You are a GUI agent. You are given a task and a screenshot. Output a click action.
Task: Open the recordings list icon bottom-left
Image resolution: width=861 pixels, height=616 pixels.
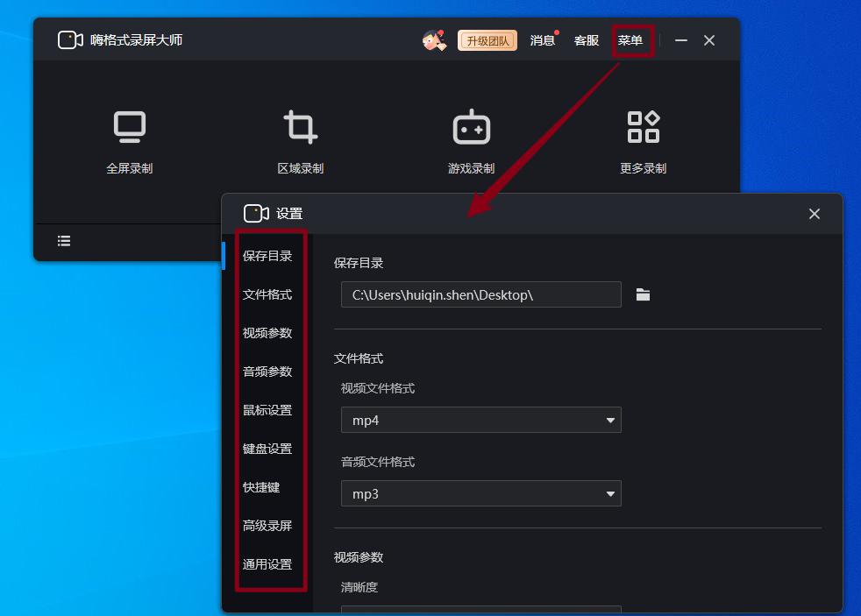pos(63,240)
